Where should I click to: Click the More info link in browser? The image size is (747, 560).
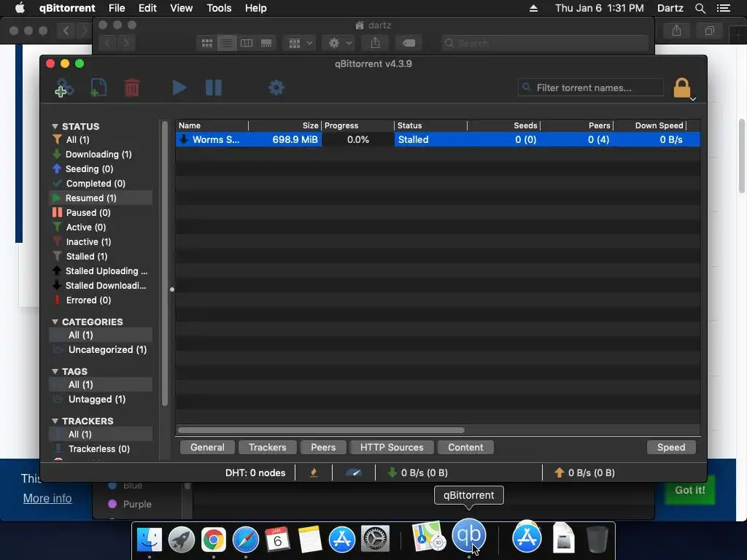pyautogui.click(x=47, y=499)
